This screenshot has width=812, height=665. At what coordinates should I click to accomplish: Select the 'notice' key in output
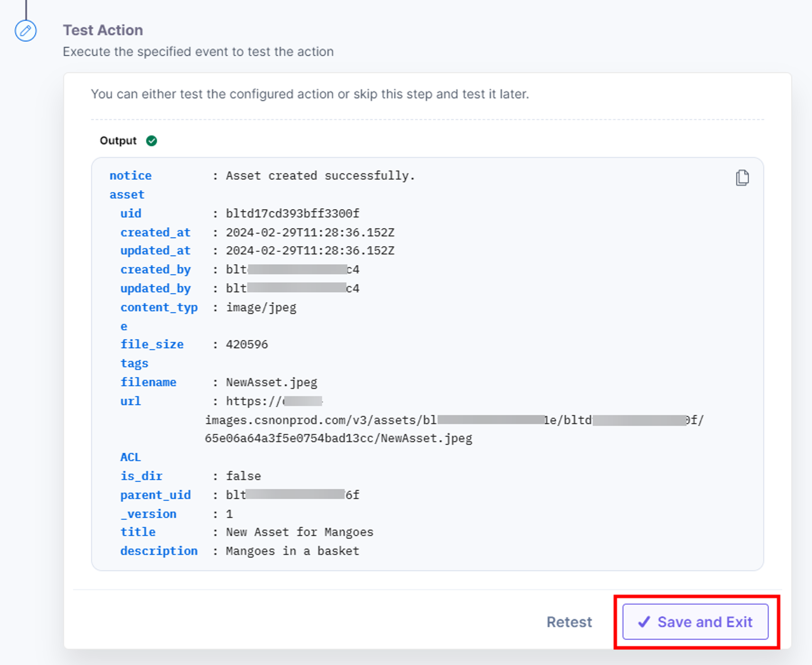[x=131, y=175]
